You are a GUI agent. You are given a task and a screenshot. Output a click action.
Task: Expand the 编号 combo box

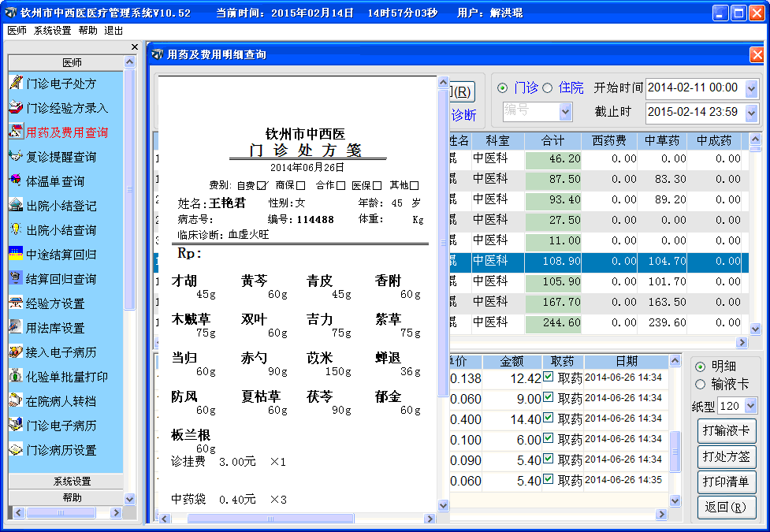coord(565,112)
